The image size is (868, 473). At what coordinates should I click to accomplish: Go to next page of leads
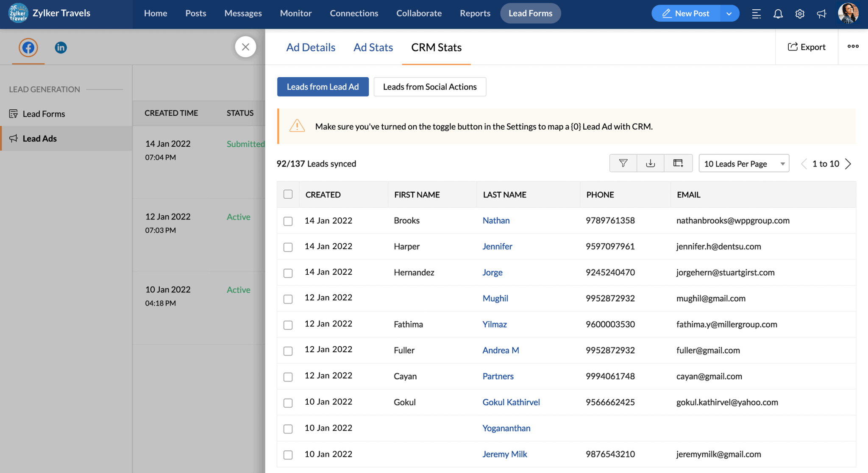coord(848,163)
